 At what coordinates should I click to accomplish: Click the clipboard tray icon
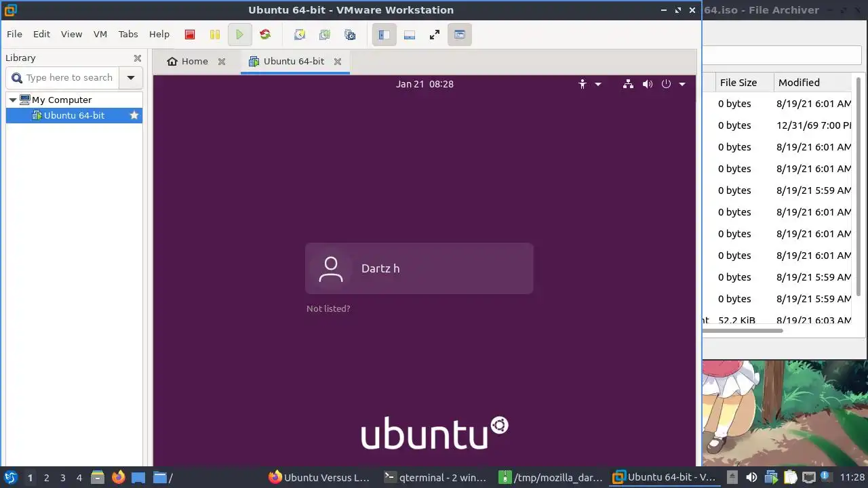tap(790, 478)
